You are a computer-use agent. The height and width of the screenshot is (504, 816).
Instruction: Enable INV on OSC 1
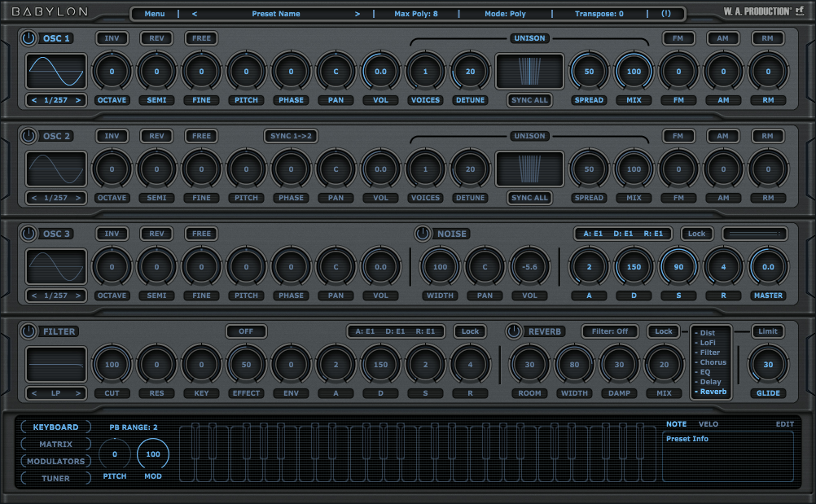(112, 38)
